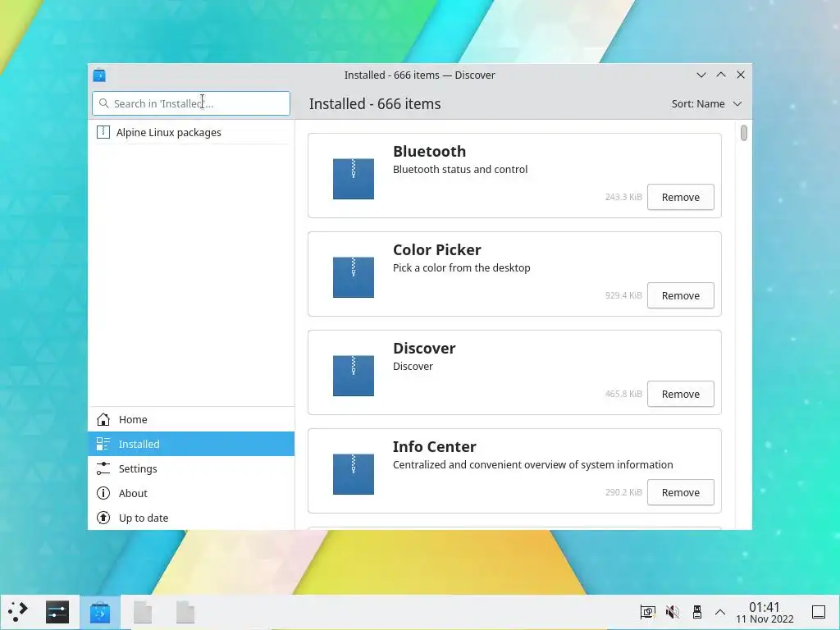Screen dimensions: 840x630
Task: Open System Settings from the taskbar
Action: (57, 612)
